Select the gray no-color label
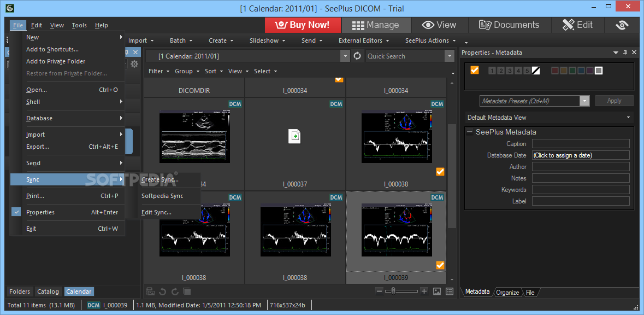 click(x=599, y=71)
